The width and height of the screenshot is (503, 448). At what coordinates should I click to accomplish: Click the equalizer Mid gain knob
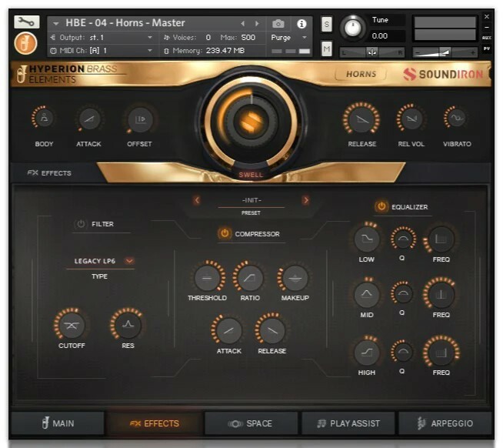tap(366, 294)
